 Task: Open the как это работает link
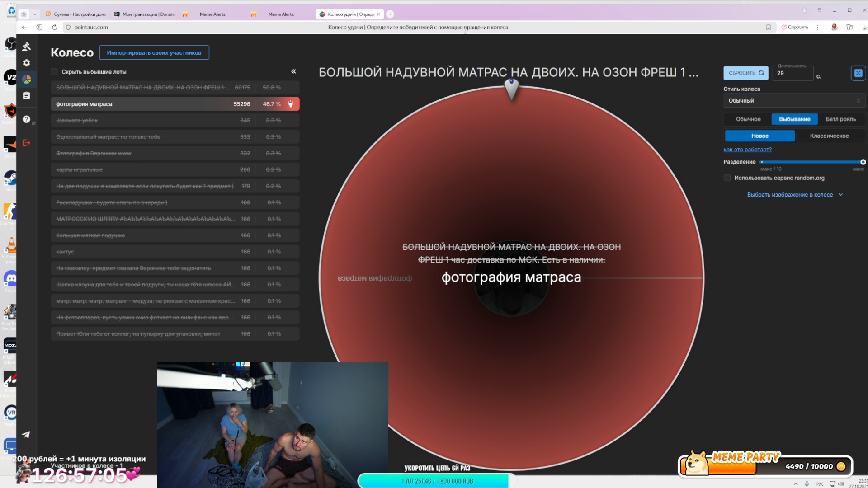click(x=747, y=150)
